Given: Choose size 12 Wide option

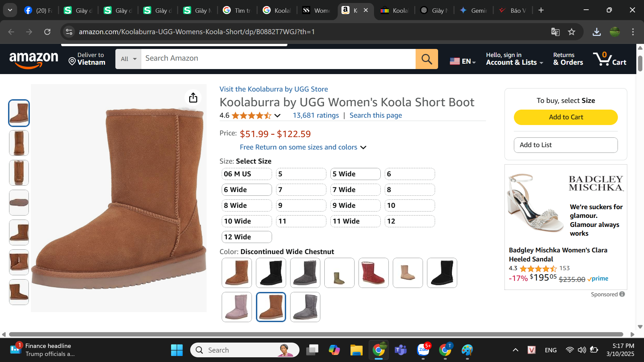Looking at the screenshot, I should click(247, 237).
